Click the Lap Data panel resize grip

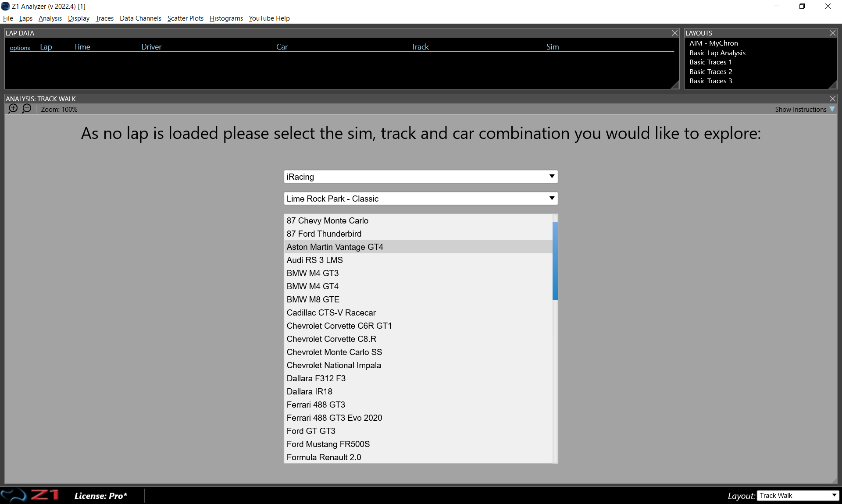coord(675,85)
